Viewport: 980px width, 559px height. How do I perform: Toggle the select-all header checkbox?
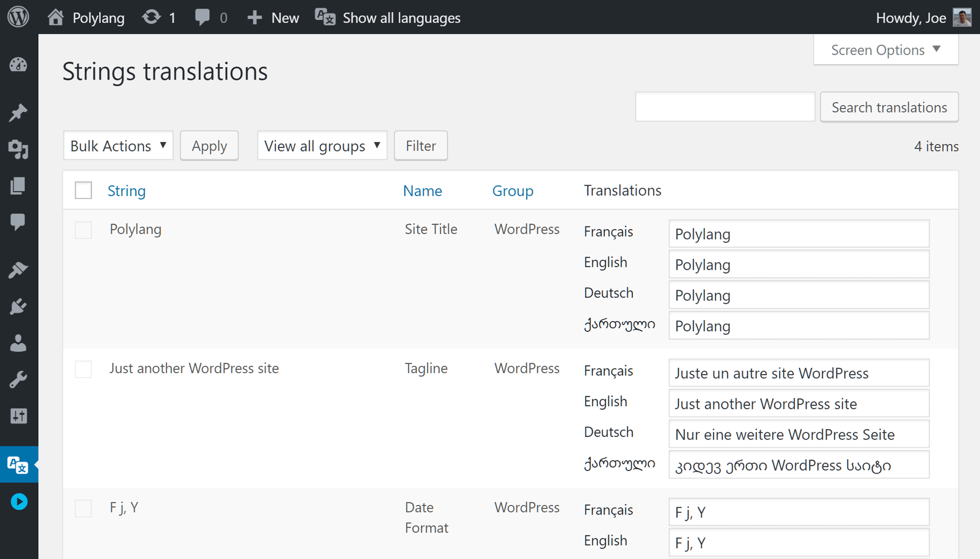pyautogui.click(x=82, y=190)
